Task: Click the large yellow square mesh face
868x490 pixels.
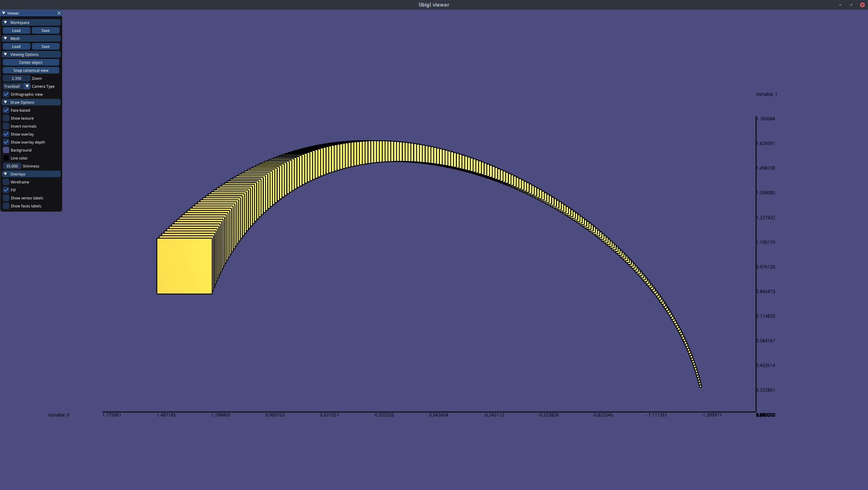Action: click(184, 266)
